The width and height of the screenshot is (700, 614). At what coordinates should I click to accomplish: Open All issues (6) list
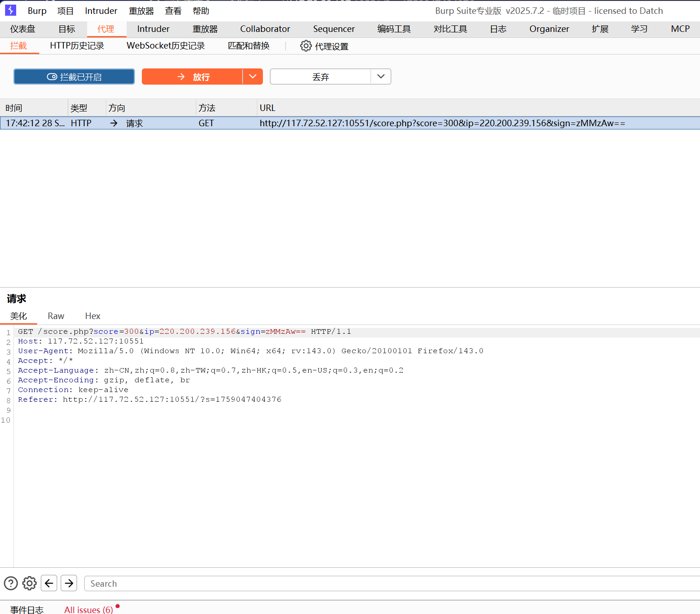click(x=89, y=610)
